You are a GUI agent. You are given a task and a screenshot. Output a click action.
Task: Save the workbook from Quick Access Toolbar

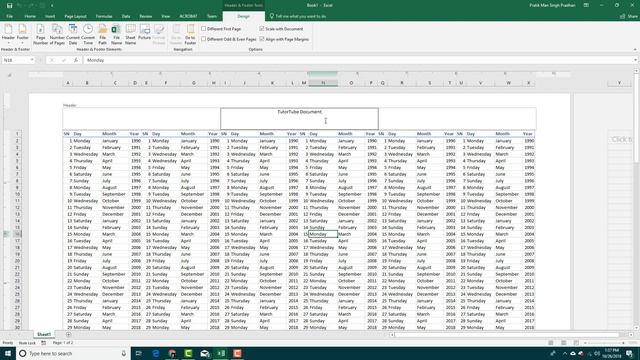tap(9, 5)
